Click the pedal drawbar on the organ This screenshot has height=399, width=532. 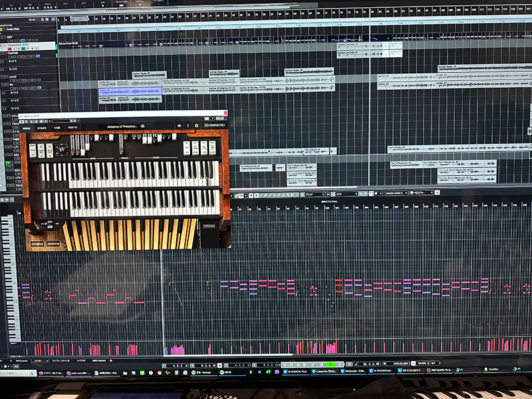(x=121, y=144)
